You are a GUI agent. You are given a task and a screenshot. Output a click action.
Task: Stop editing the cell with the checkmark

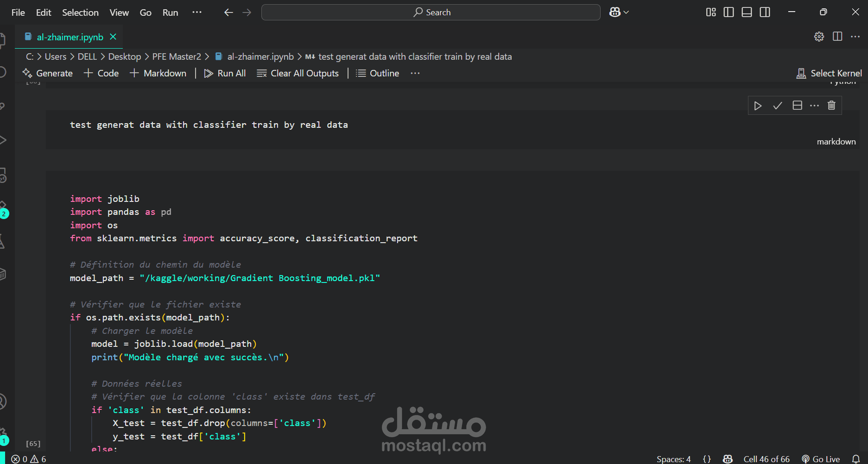pyautogui.click(x=778, y=106)
